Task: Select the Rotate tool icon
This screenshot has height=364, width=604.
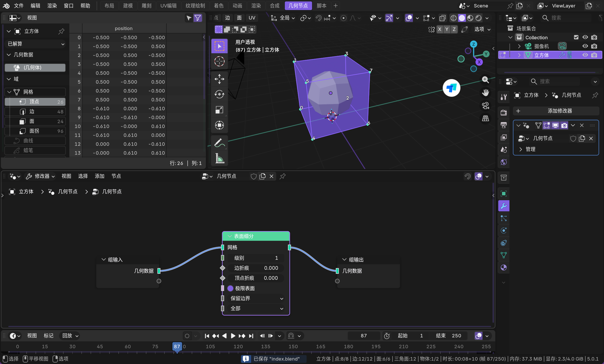Action: pos(219,94)
